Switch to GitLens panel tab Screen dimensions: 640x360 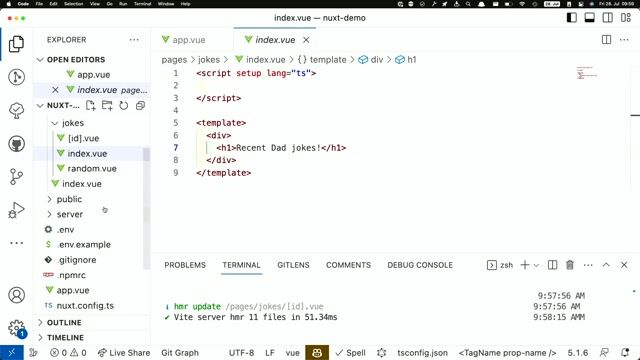click(x=293, y=265)
